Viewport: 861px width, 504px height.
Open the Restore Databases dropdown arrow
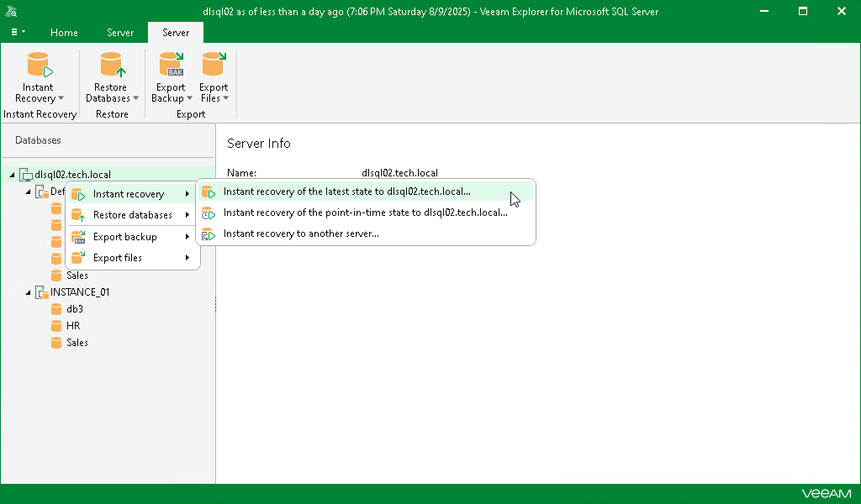pyautogui.click(x=135, y=98)
